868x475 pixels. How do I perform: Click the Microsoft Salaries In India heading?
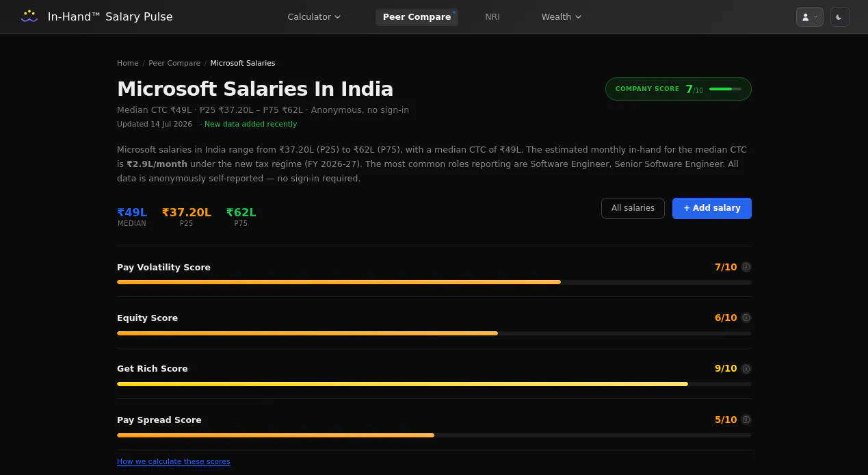tap(255, 89)
